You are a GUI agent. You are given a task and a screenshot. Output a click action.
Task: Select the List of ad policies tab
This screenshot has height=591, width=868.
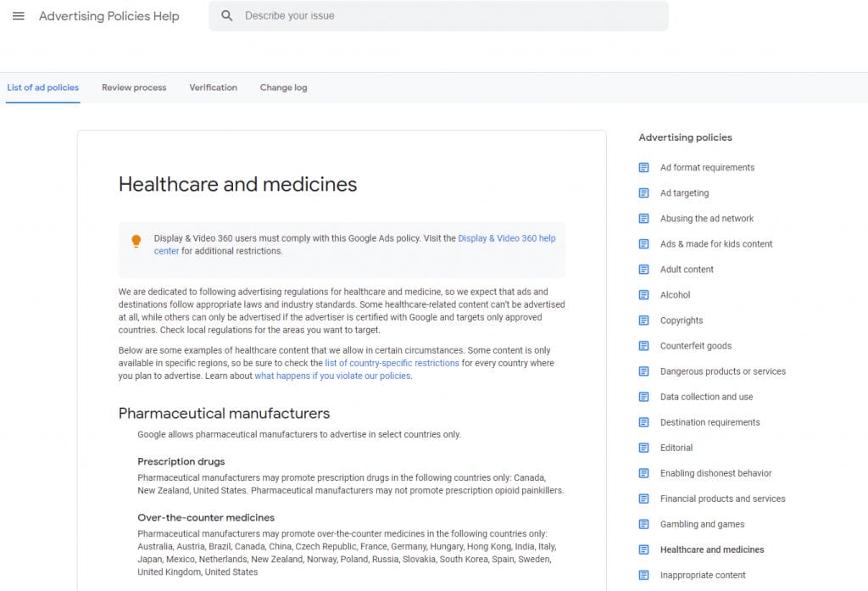click(42, 87)
